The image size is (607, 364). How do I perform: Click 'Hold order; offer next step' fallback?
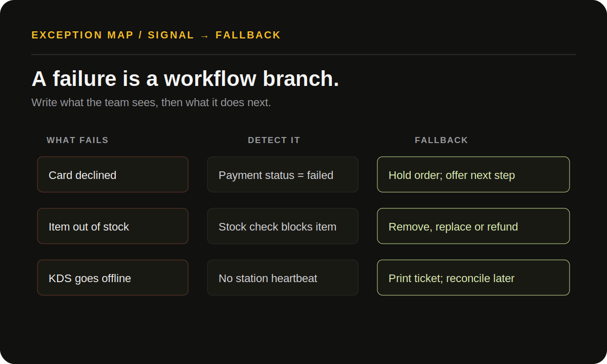[473, 174]
